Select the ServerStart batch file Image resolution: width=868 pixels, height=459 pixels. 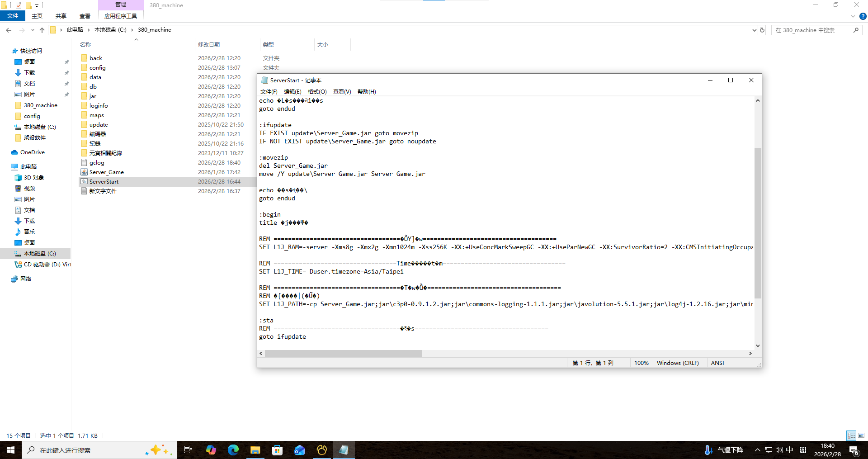click(x=104, y=181)
